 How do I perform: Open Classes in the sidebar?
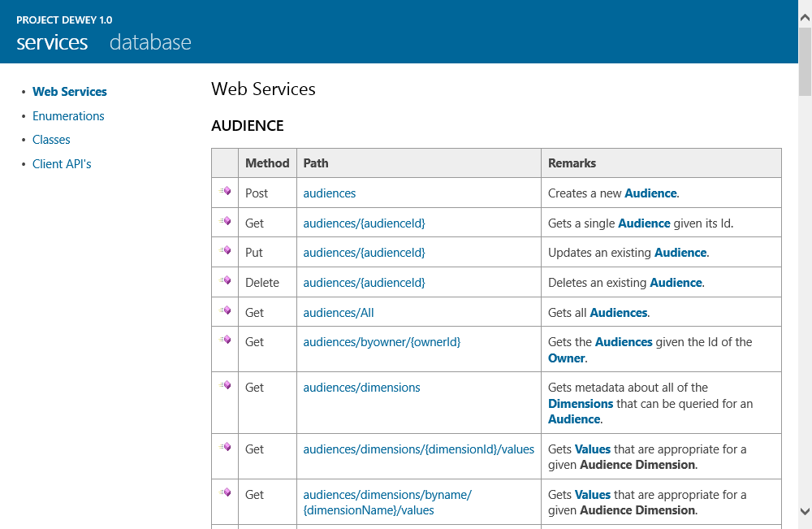[x=51, y=140]
